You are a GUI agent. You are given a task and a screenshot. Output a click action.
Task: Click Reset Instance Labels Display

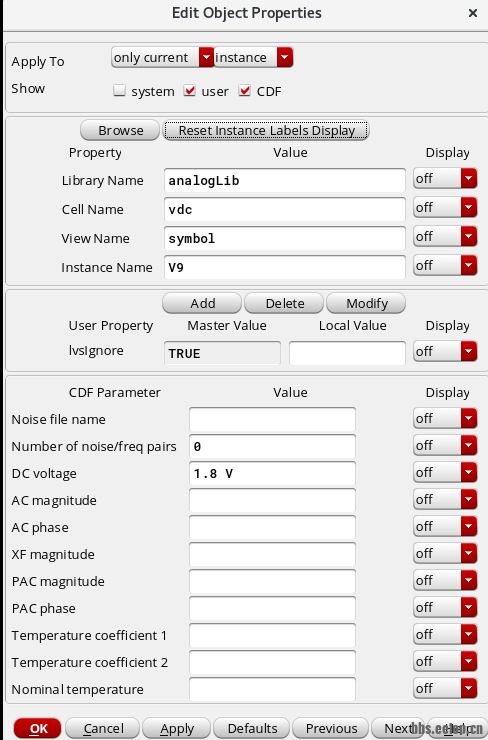point(266,130)
